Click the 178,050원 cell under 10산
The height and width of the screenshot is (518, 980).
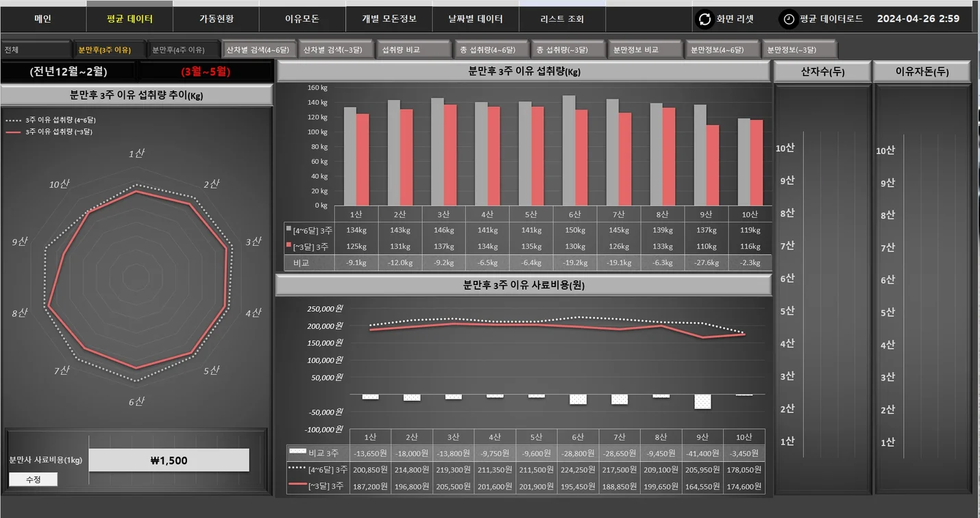[x=744, y=470]
